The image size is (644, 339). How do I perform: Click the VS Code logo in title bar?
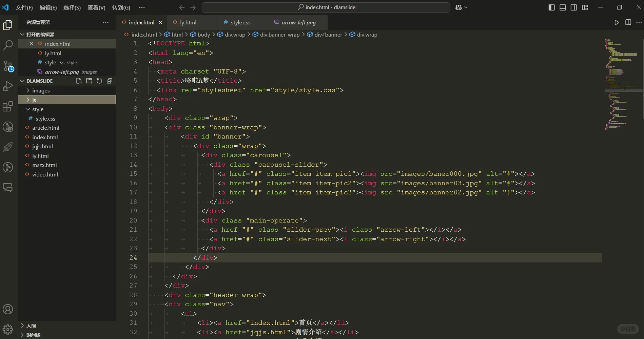5,7
